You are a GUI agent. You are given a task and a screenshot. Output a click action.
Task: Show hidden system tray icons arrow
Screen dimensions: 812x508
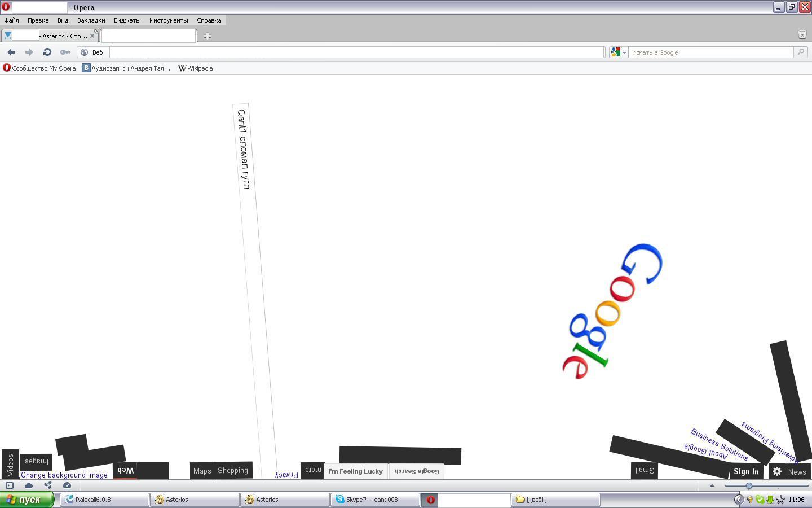point(739,500)
